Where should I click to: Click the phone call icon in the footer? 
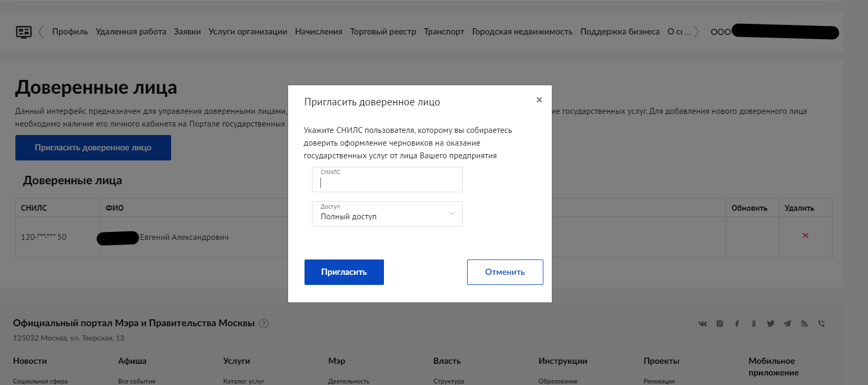(x=821, y=324)
